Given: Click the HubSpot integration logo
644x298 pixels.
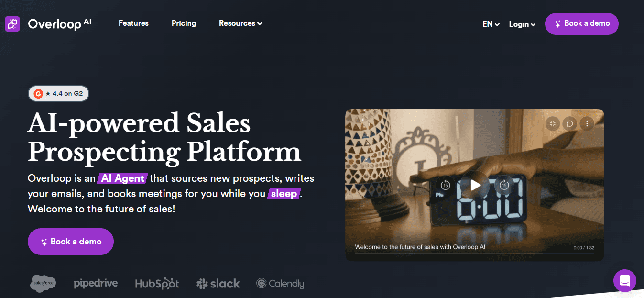Looking at the screenshot, I should click(157, 284).
